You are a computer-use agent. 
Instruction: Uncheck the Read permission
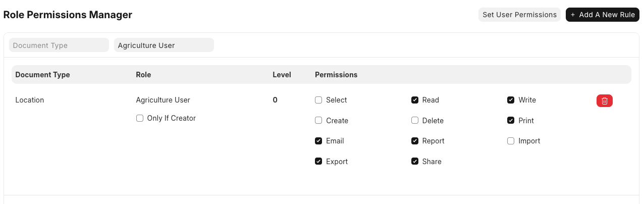pyautogui.click(x=415, y=100)
